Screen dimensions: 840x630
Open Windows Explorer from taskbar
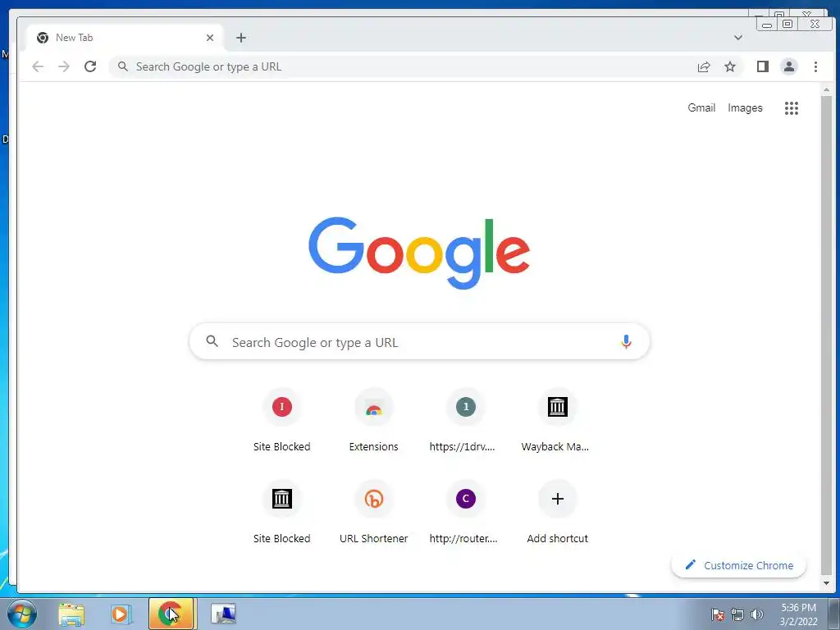pos(71,614)
